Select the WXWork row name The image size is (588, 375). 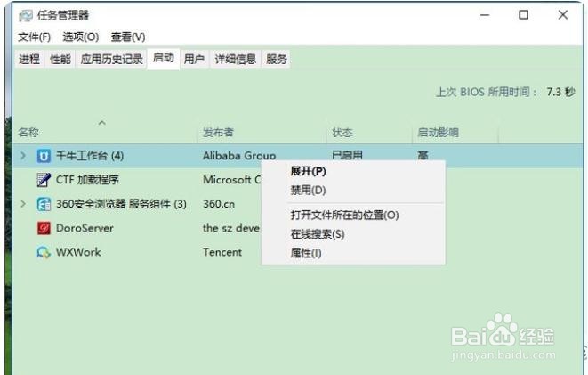pyautogui.click(x=78, y=252)
